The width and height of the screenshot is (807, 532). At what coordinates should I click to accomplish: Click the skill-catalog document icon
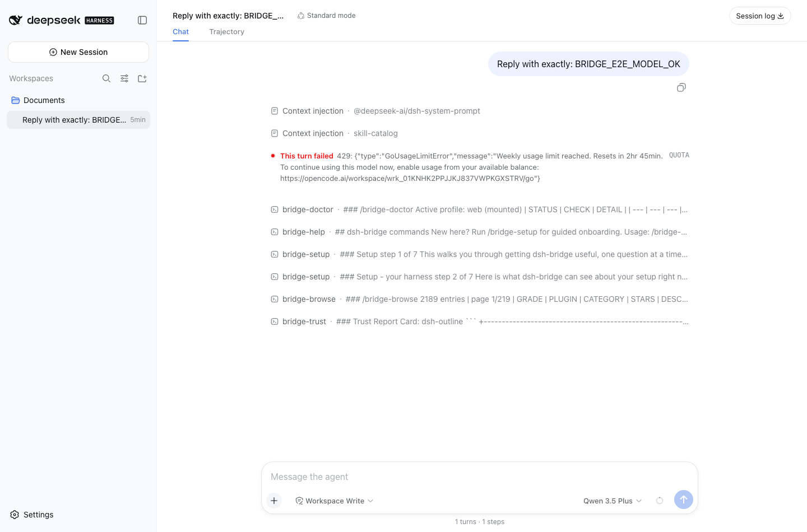(x=275, y=133)
